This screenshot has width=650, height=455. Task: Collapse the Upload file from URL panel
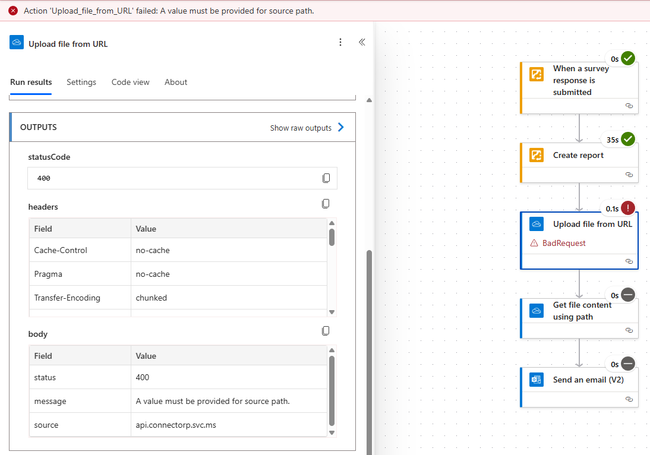click(361, 43)
